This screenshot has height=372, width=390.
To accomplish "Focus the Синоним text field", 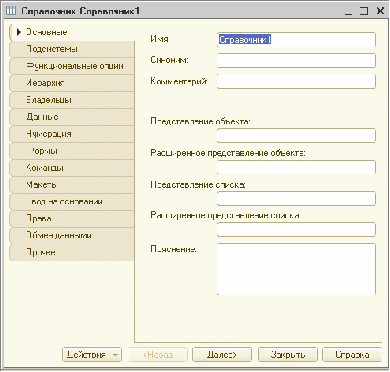I will [x=296, y=61].
